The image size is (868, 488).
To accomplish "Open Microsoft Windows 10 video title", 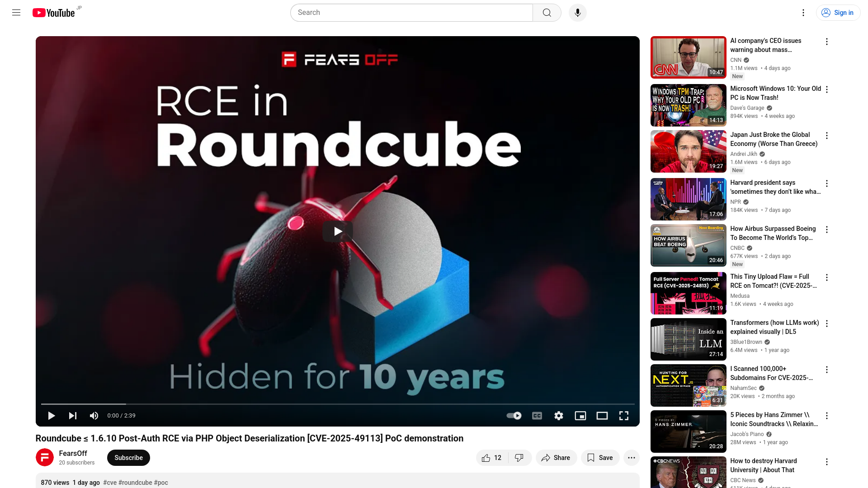I will (776, 93).
